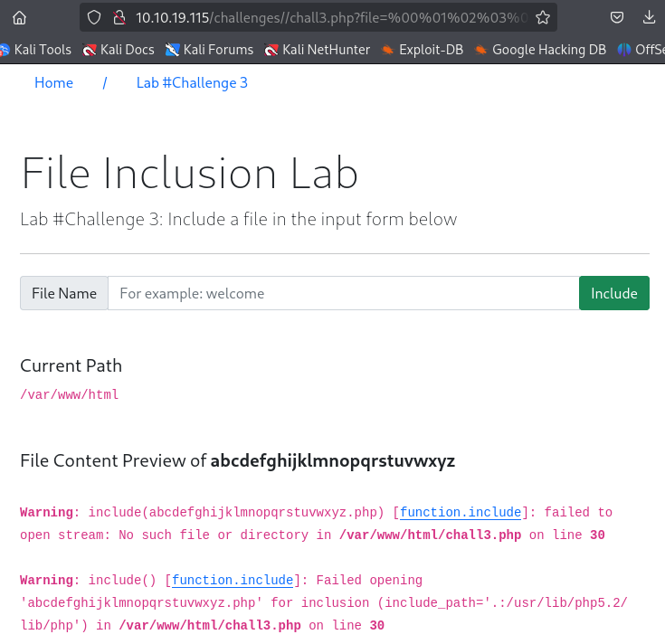This screenshot has width=665, height=644.
Task: Click the File Name label
Action: (x=64, y=293)
